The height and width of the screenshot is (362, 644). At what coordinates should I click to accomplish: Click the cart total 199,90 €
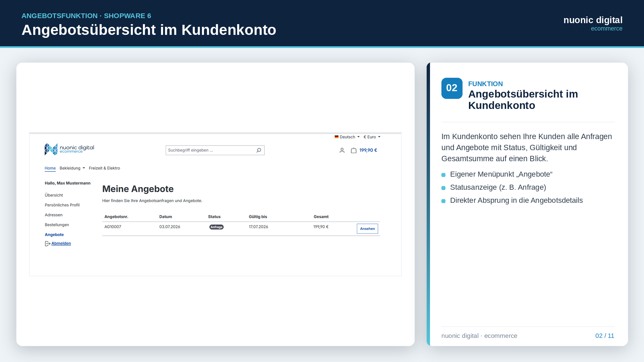pos(368,150)
